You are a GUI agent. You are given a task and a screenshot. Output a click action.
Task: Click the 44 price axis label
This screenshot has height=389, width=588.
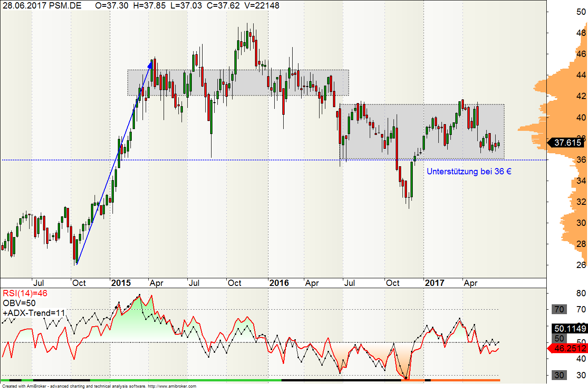[581, 75]
